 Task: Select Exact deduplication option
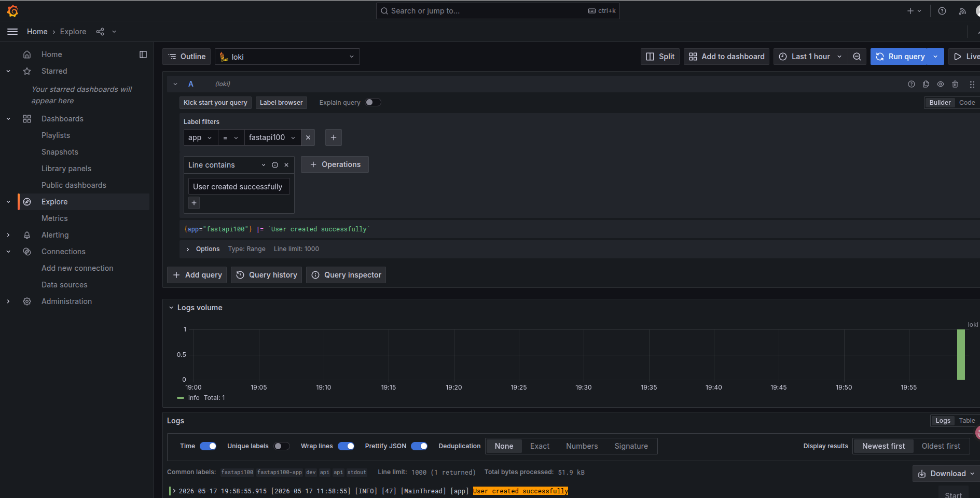coord(540,446)
